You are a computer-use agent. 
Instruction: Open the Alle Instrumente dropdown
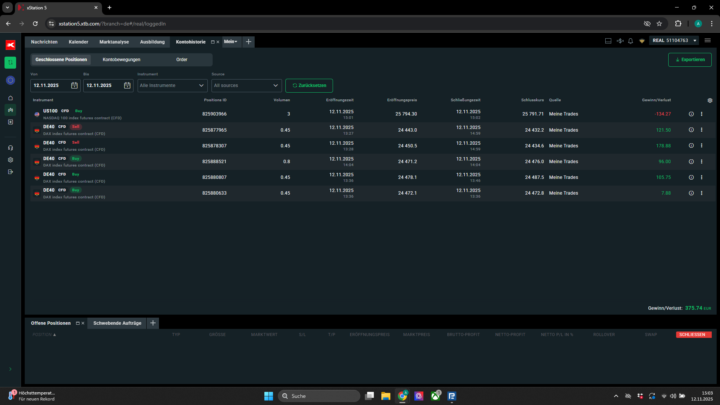[x=172, y=85]
